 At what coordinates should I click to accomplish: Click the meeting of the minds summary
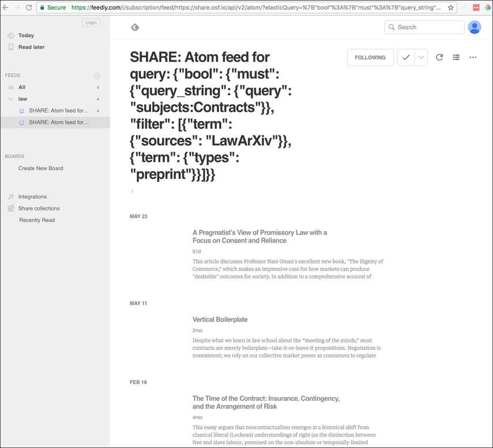pos(287,348)
